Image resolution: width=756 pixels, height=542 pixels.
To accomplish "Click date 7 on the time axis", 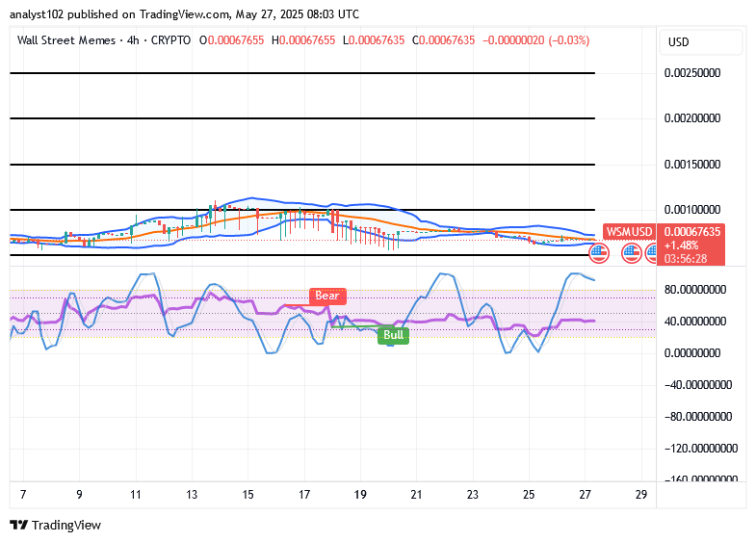I will (23, 495).
